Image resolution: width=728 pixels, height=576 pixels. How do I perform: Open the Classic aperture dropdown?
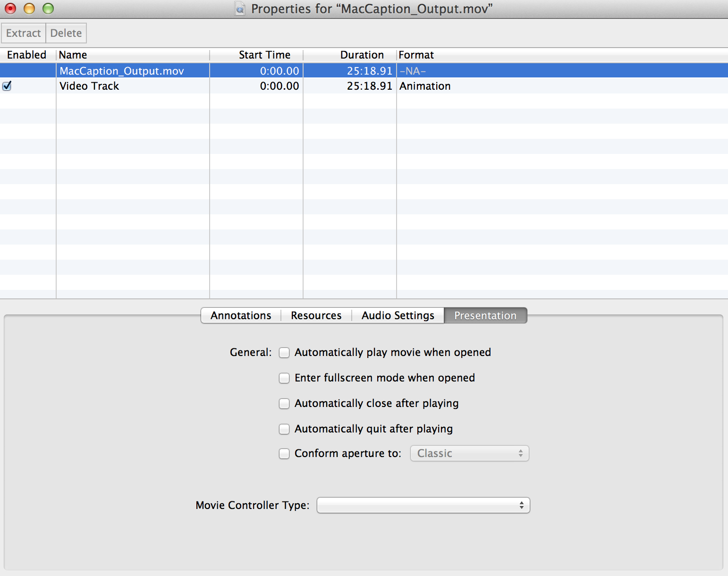[x=470, y=453]
